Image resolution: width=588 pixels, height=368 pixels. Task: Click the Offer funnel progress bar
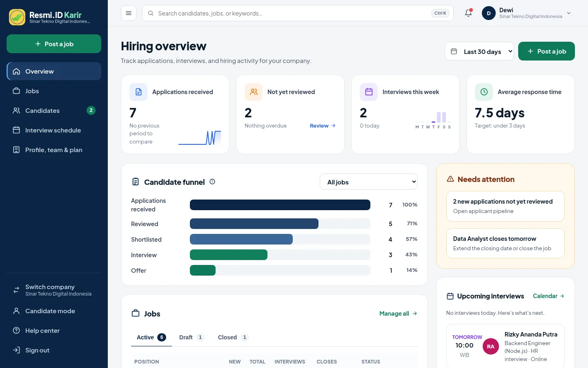tap(280, 270)
